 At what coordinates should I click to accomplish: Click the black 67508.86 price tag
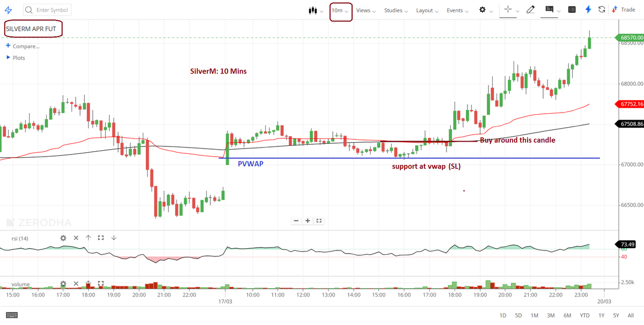[x=630, y=124]
